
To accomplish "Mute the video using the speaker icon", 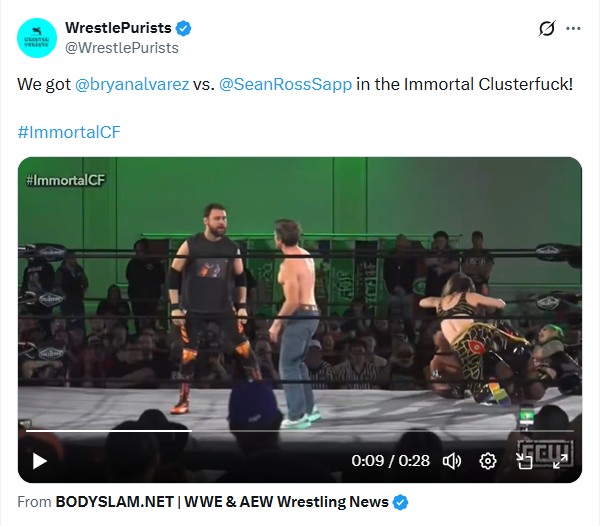I will pyautogui.click(x=452, y=461).
